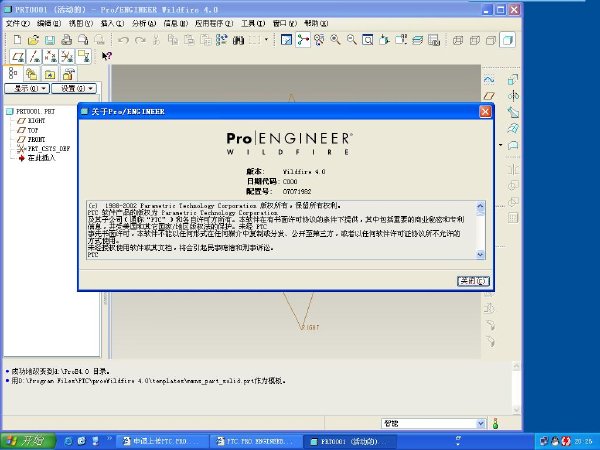Save the model with the disk icon
This screenshot has width=600, height=450.
50,40
